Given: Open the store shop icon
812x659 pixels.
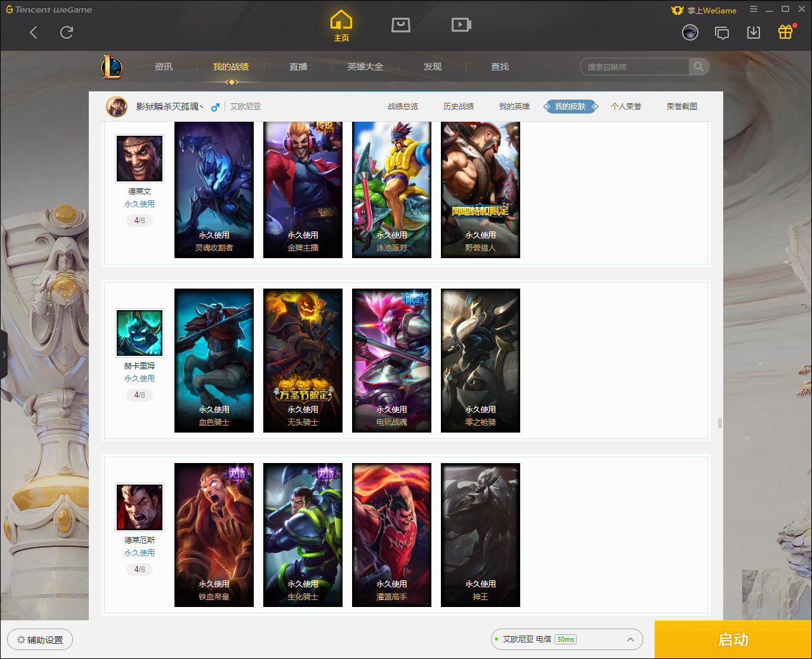Looking at the screenshot, I should (401, 25).
